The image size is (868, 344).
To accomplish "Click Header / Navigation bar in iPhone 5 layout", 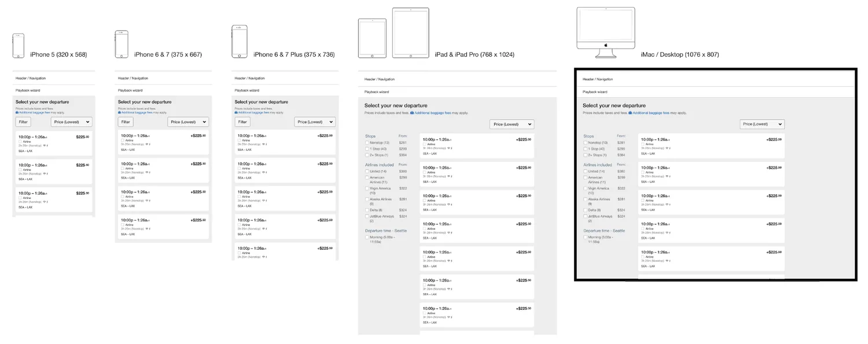I will coord(54,78).
